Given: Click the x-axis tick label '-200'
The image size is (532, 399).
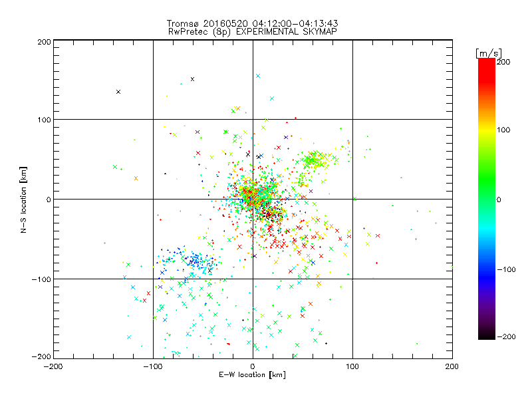Looking at the screenshot, I should (x=53, y=366).
